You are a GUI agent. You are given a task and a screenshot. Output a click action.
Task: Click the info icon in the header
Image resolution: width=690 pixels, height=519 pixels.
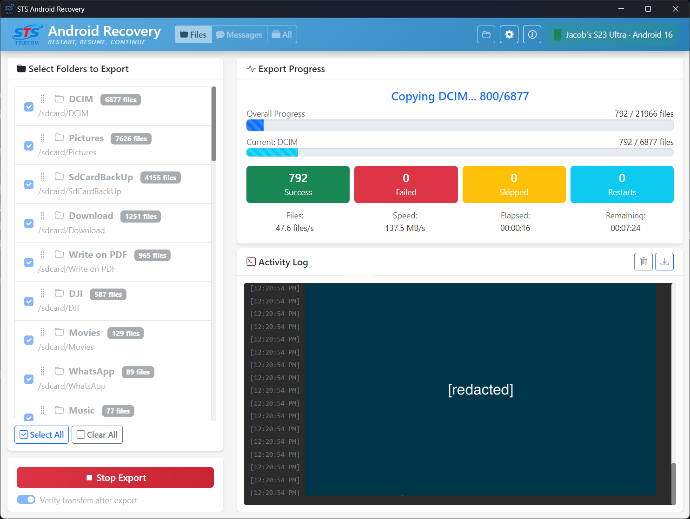pos(532,35)
